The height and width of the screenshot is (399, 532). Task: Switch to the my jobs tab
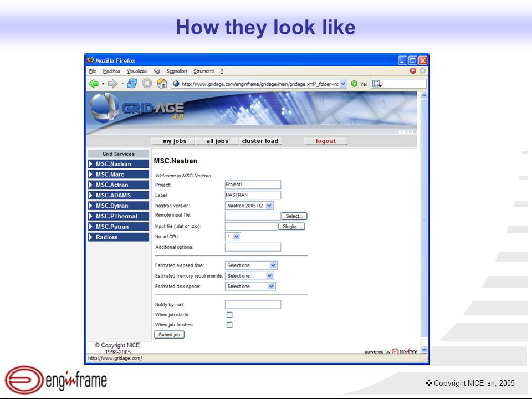[175, 141]
